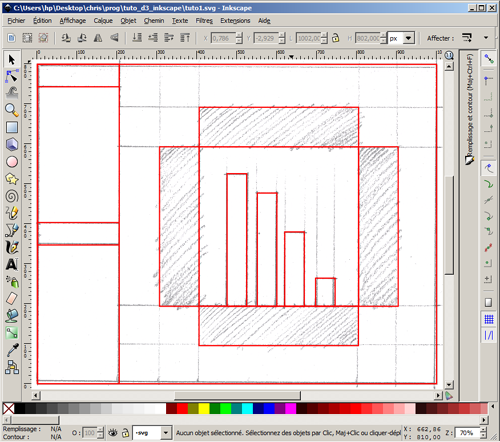Image resolution: width=500 pixels, height=442 pixels.
Task: Click the vertical scrollbar up arrow
Action: (449, 67)
